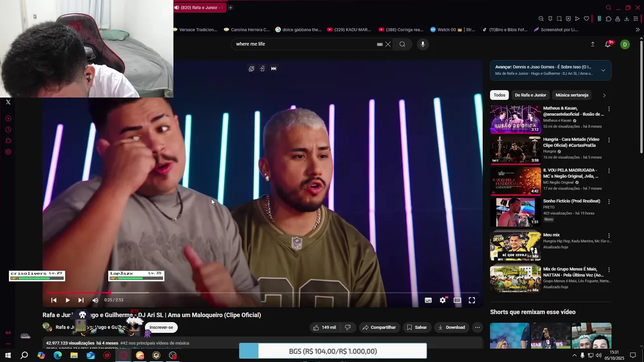The height and width of the screenshot is (362, 644).
Task: Open the browser profile account icon
Action: click(617, 19)
